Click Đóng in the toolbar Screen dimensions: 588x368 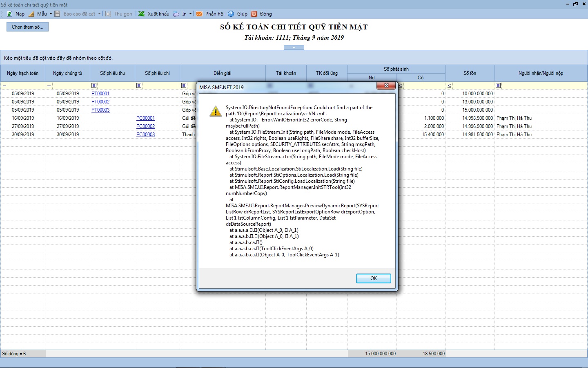[x=266, y=14]
